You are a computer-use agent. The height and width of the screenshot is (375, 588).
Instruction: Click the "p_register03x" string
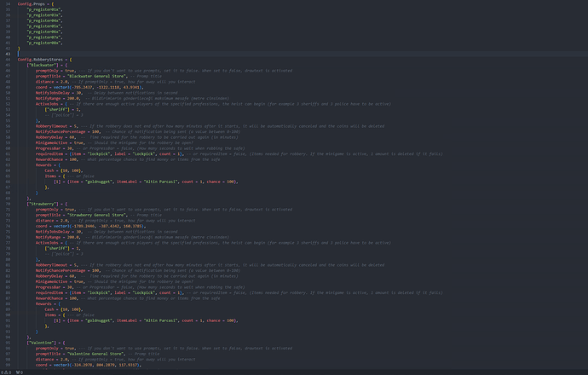click(x=43, y=15)
